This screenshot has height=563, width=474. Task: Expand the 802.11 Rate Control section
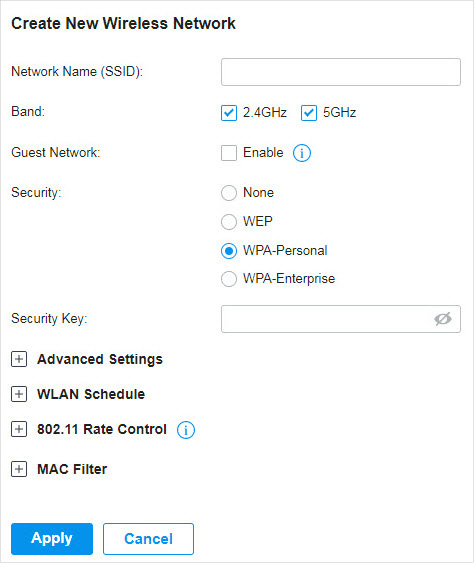19,429
